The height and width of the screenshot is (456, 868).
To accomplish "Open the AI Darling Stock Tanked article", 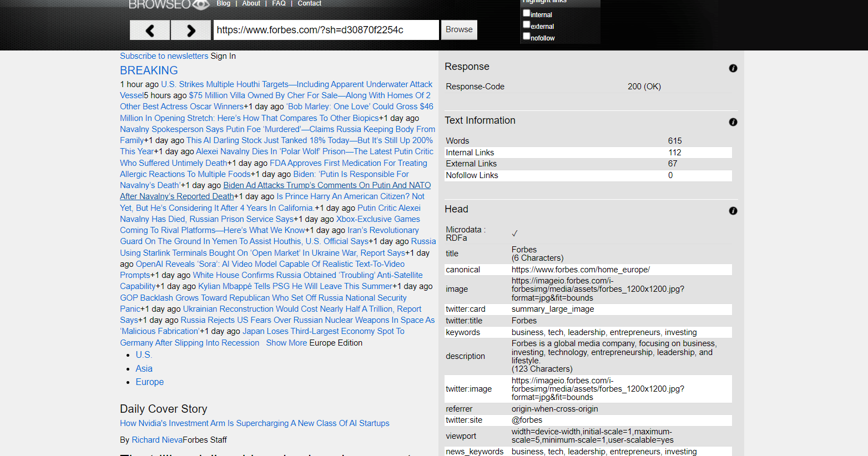I will (x=309, y=140).
